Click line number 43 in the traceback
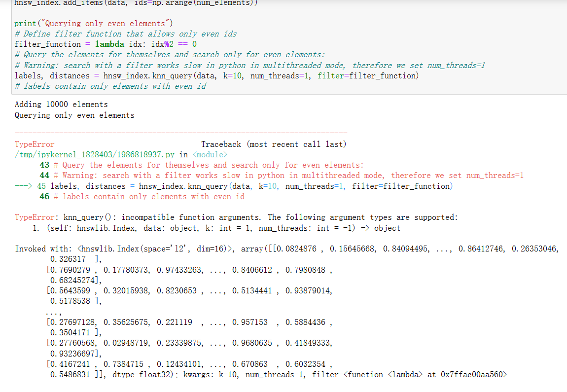Viewport: 567px width, 392px height. (x=43, y=165)
